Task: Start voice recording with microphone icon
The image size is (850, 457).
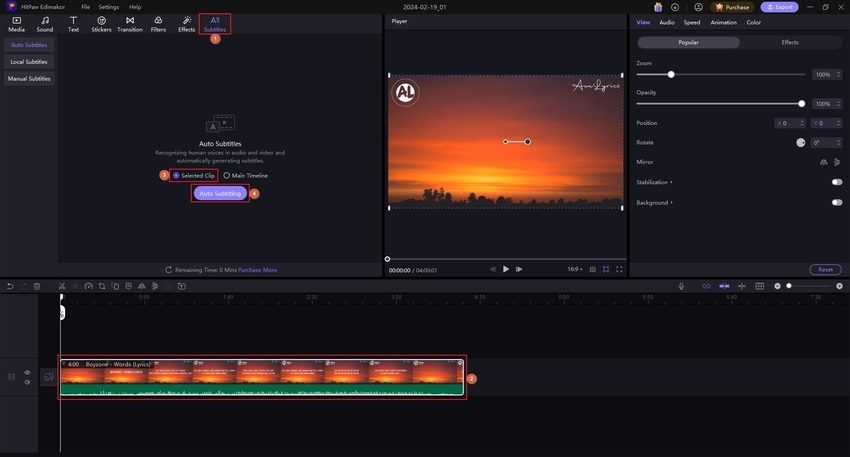Action: (x=681, y=286)
